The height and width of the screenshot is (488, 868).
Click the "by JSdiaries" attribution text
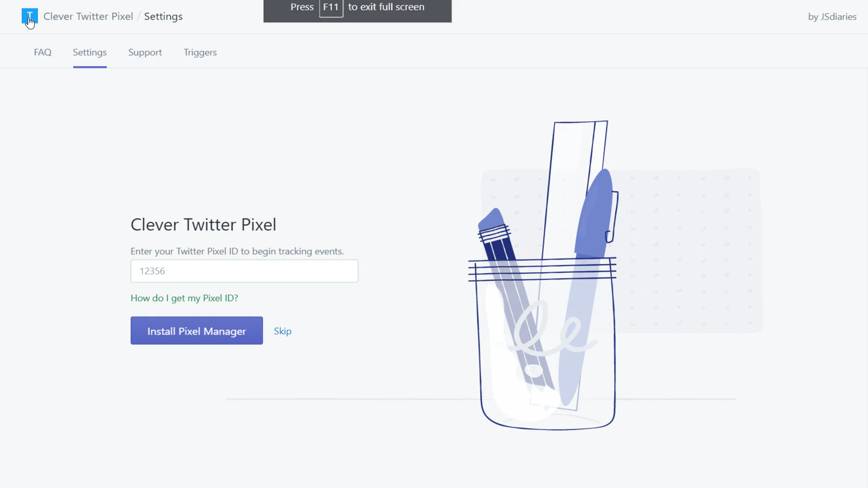[x=832, y=17]
